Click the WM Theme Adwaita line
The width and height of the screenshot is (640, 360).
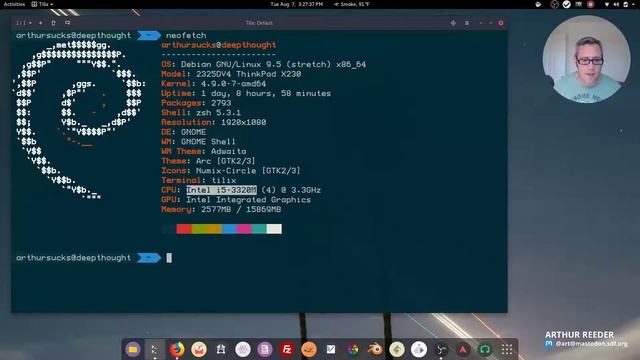(204, 151)
